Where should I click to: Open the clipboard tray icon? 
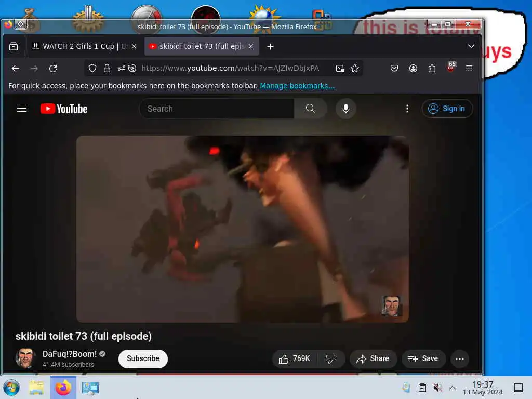422,388
